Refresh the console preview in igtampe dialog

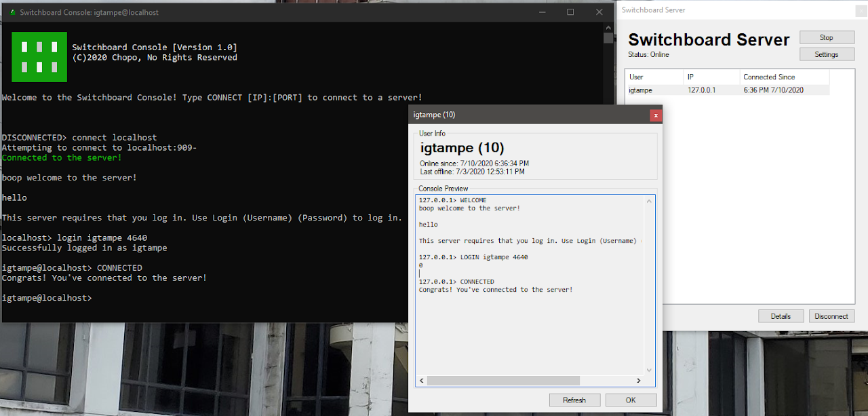coord(574,400)
